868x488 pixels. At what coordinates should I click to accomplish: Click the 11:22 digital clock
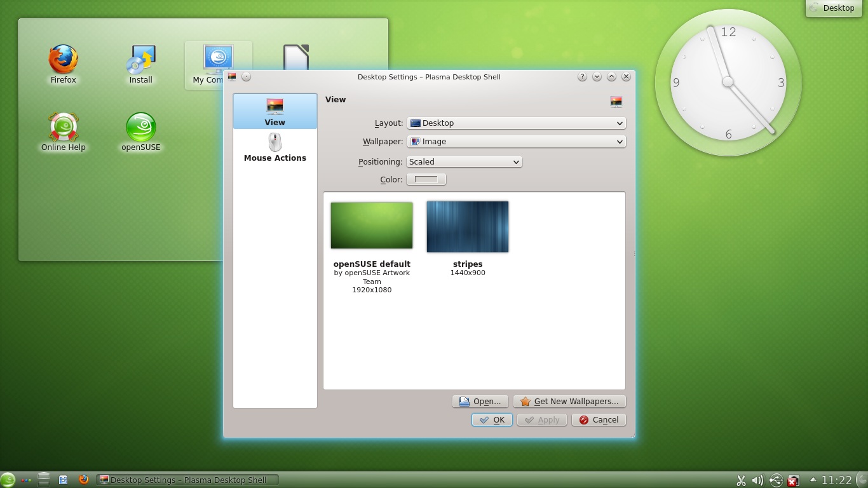[x=836, y=480]
